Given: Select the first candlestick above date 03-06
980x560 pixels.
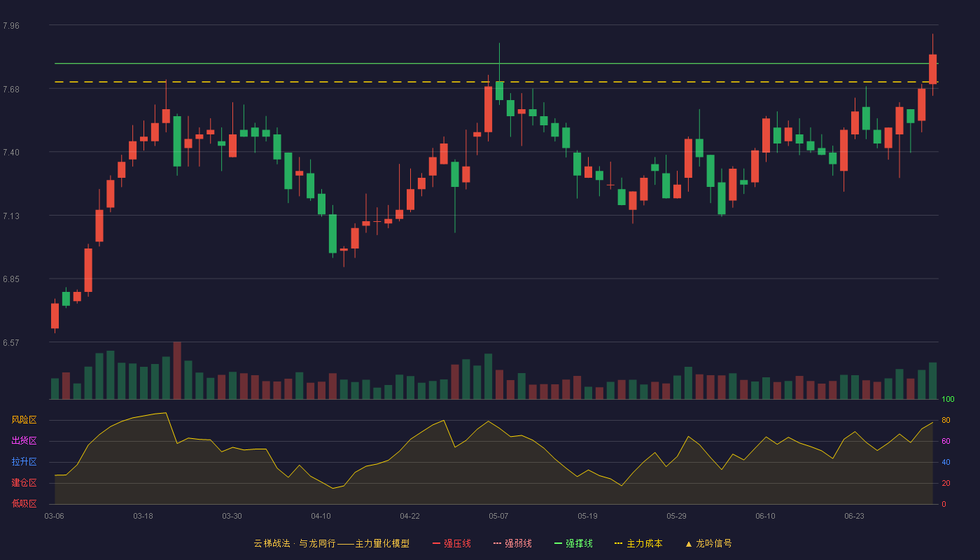Looking at the screenshot, I should (55, 316).
